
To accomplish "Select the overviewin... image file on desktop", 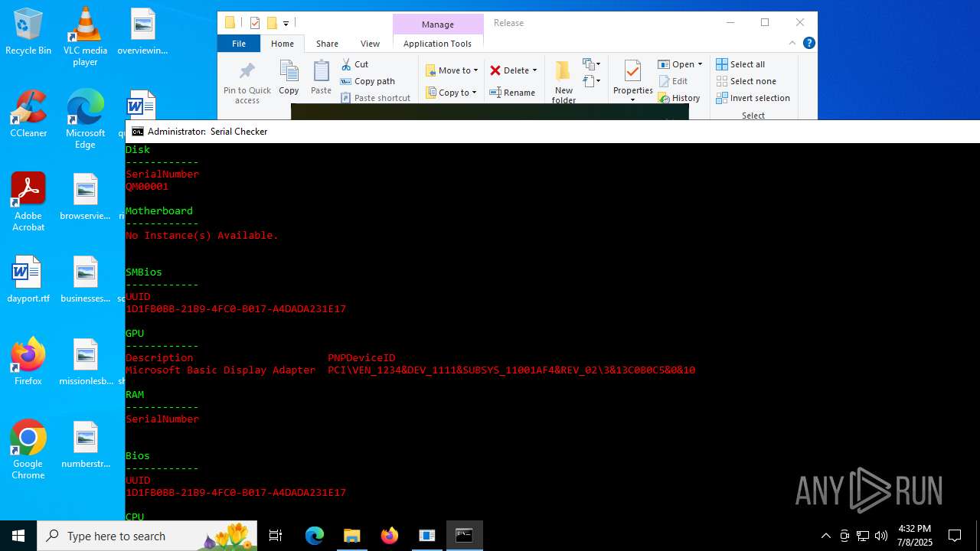I will click(x=142, y=31).
